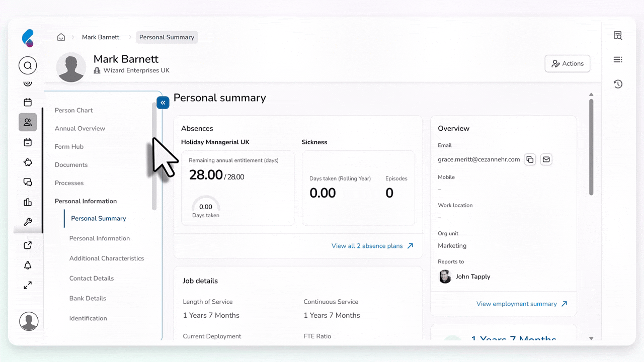Open Processes in the side menu
644x362 pixels.
tap(69, 183)
